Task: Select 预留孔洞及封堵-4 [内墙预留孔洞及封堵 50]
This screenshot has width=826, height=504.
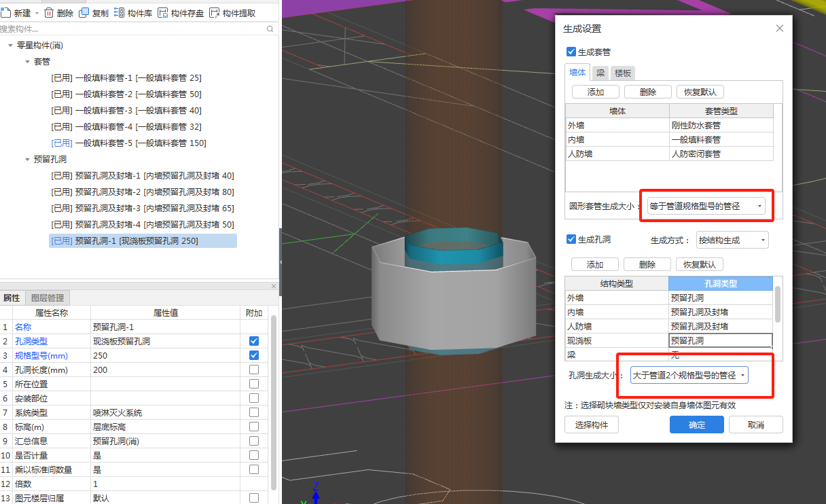Action: point(143,224)
